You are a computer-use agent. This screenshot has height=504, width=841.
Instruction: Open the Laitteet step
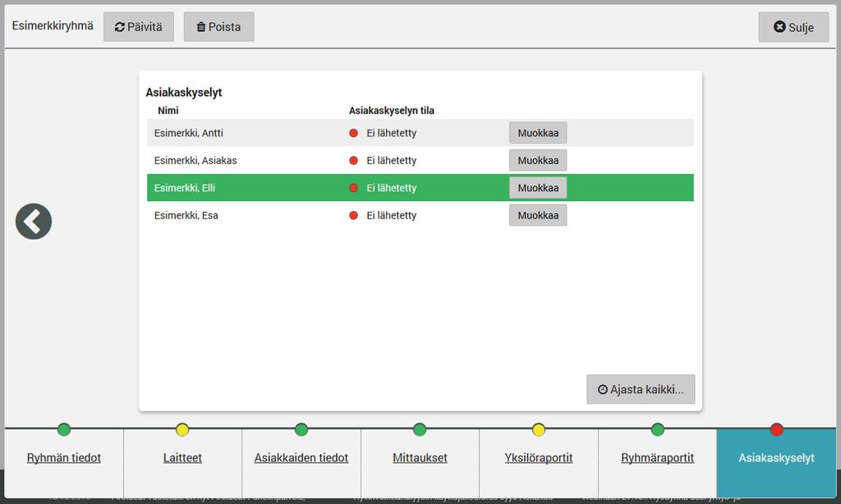click(182, 458)
